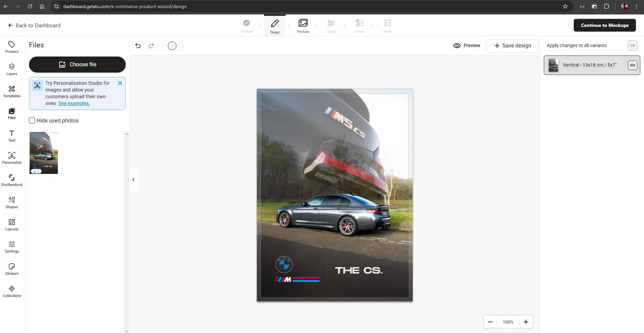Go to the Mockups wizard step

[303, 26]
